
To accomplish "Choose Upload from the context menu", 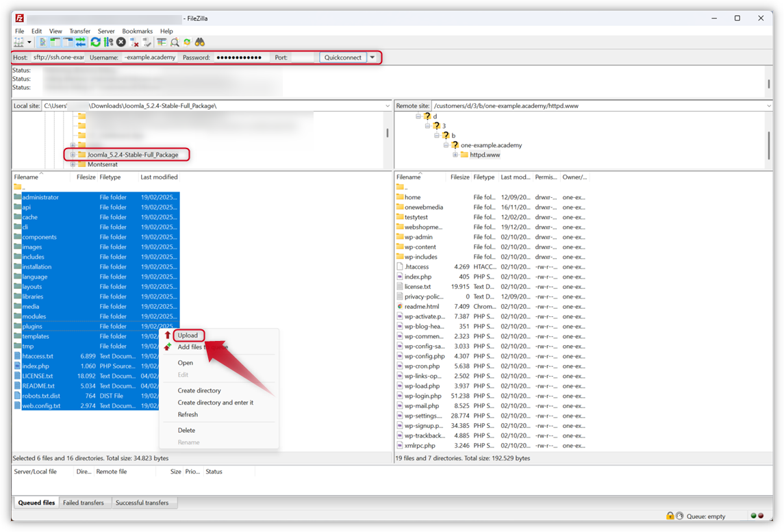I will tap(188, 335).
